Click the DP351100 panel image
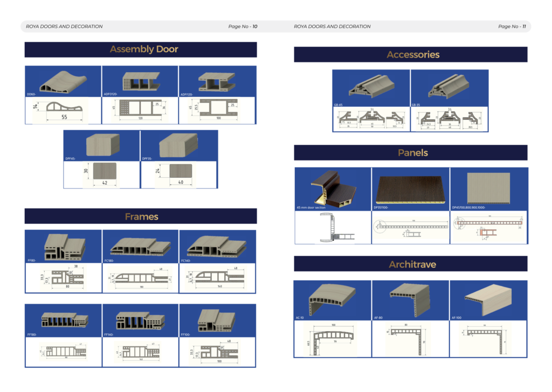This screenshot has height=392, width=552. pyautogui.click(x=410, y=188)
